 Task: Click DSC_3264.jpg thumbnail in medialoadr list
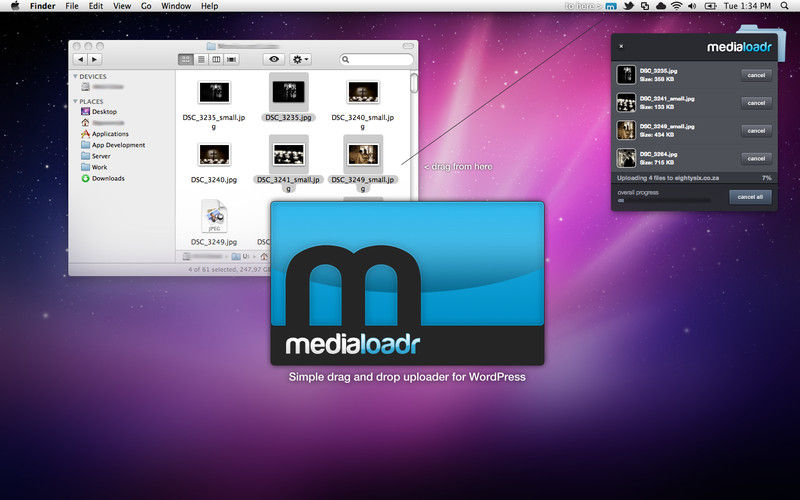pos(626,158)
